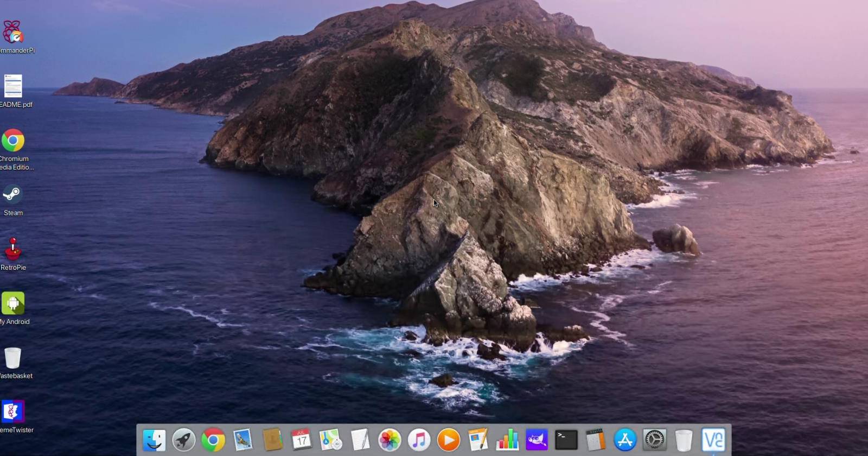Select the RetroPie joystick desktop icon

13,254
